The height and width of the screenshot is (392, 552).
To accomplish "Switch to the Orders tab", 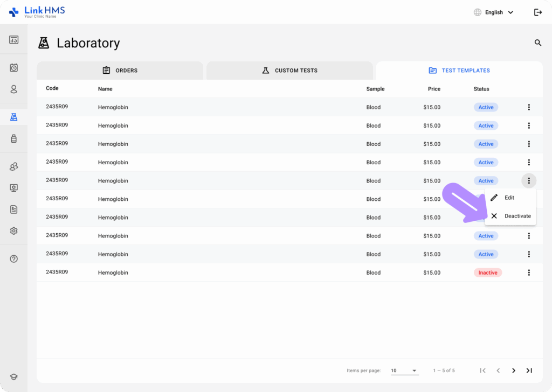I will coord(120,71).
